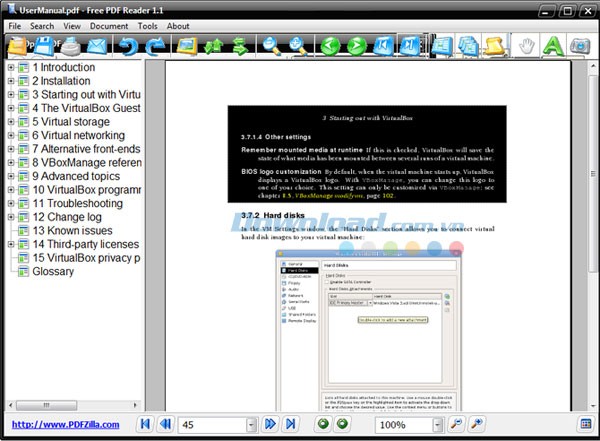Screen dimensions: 600x441
Task: Click the next page button in bottom bar
Action: click(270, 424)
